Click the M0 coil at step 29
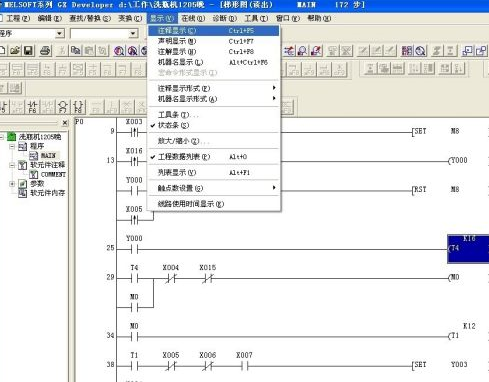This screenshot has width=489, height=382. (454, 277)
